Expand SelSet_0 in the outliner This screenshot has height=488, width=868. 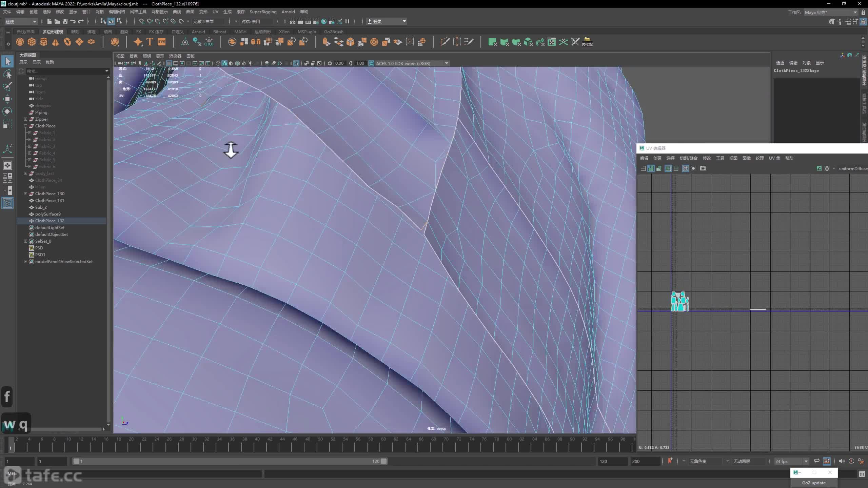pyautogui.click(x=25, y=241)
